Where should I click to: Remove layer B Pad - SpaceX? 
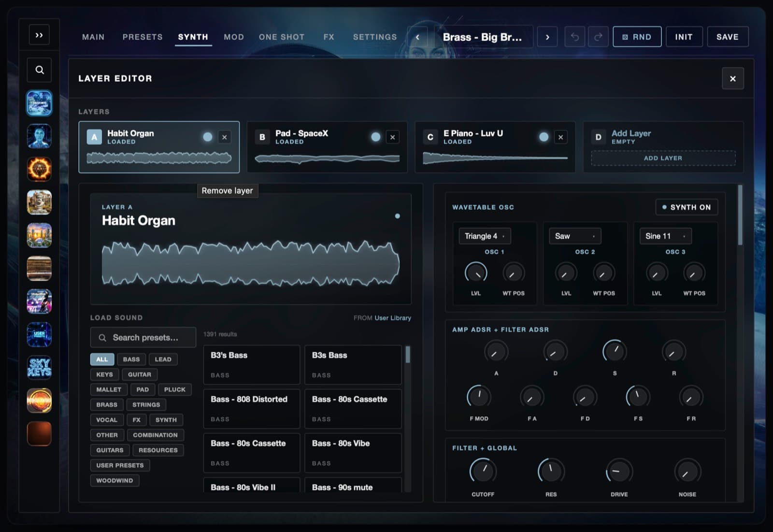click(393, 137)
